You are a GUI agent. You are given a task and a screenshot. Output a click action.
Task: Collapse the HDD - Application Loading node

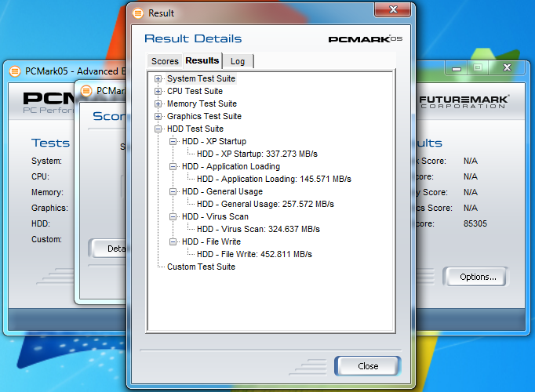point(173,166)
